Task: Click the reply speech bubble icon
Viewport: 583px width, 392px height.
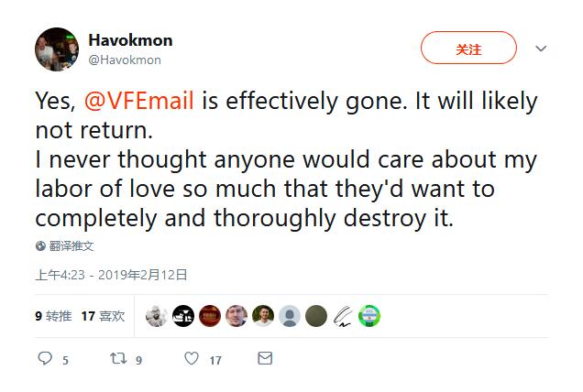Action: [45, 359]
